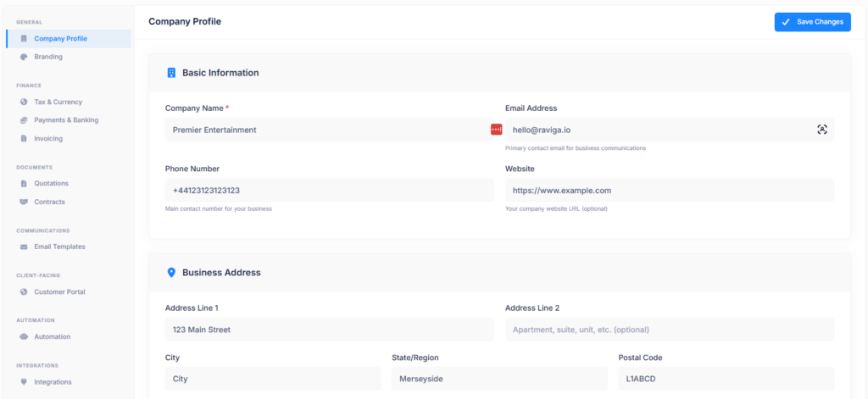This screenshot has width=868, height=399.
Task: Focus the Phone Number field
Action: [330, 191]
